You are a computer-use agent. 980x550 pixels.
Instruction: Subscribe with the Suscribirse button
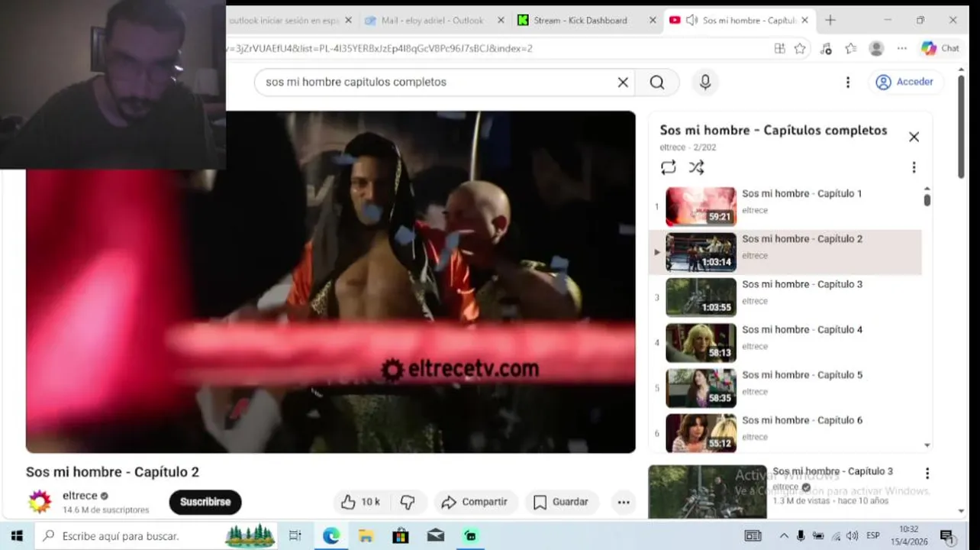click(205, 502)
